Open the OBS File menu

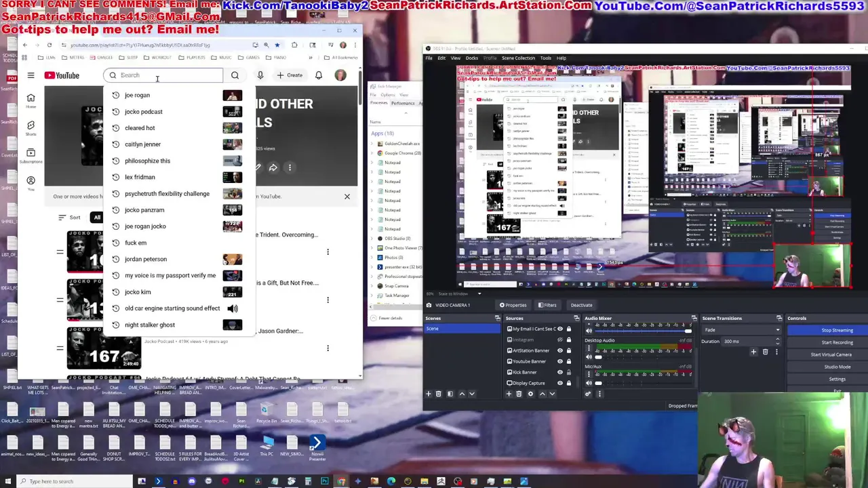429,58
